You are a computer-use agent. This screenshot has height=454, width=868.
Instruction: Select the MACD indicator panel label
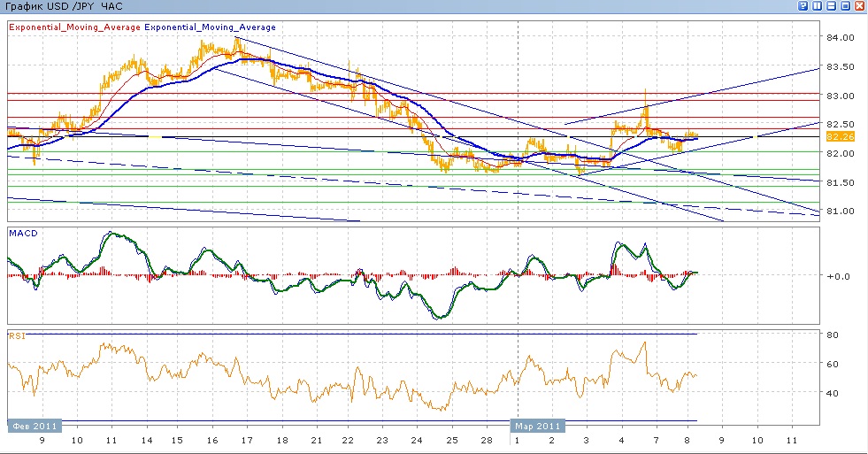coord(22,233)
